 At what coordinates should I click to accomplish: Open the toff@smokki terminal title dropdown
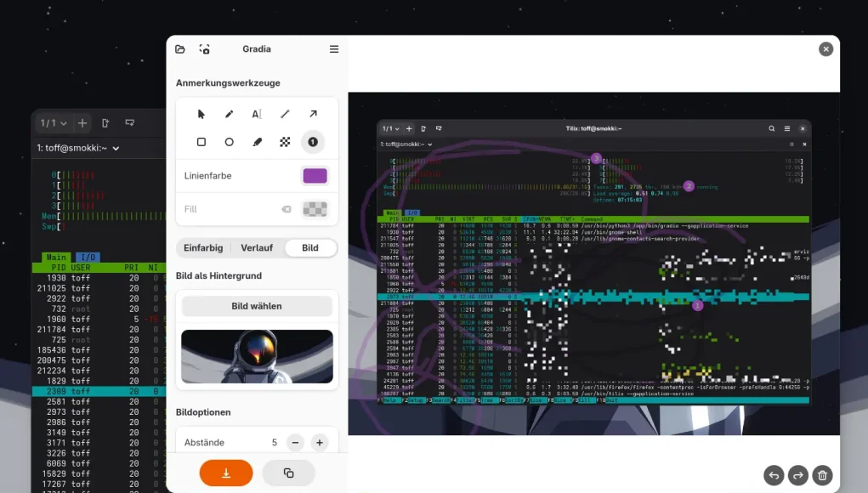pos(78,148)
